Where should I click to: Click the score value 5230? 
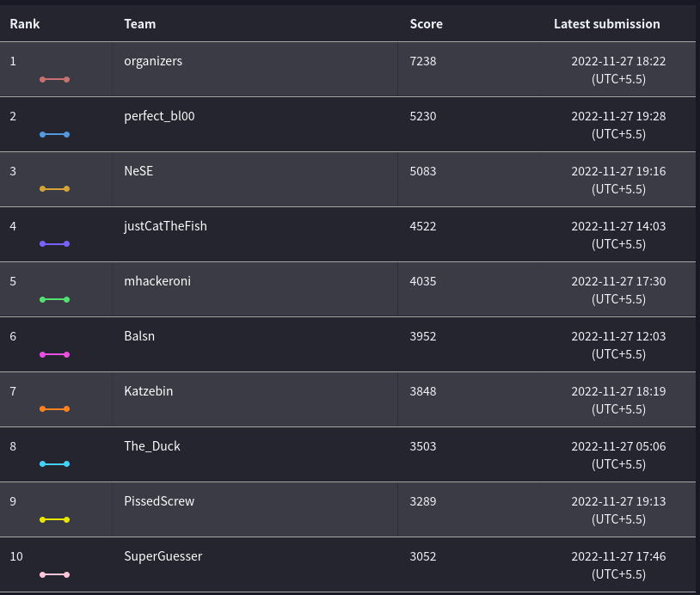(423, 116)
